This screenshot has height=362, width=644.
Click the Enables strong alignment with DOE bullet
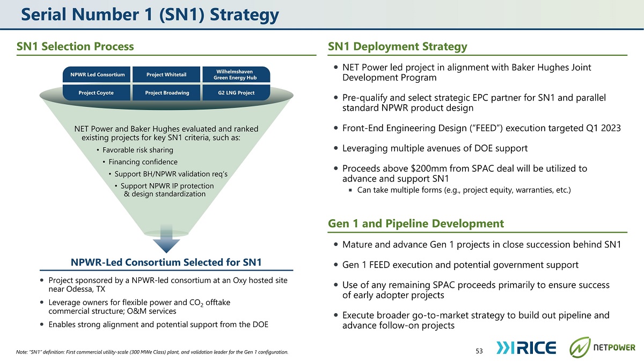[x=153, y=324]
